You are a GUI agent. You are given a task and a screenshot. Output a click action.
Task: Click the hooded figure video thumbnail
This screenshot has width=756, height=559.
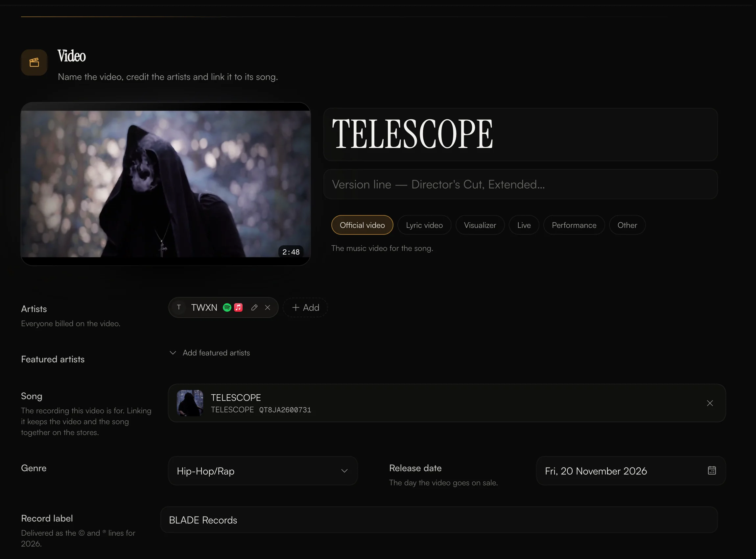[166, 184]
